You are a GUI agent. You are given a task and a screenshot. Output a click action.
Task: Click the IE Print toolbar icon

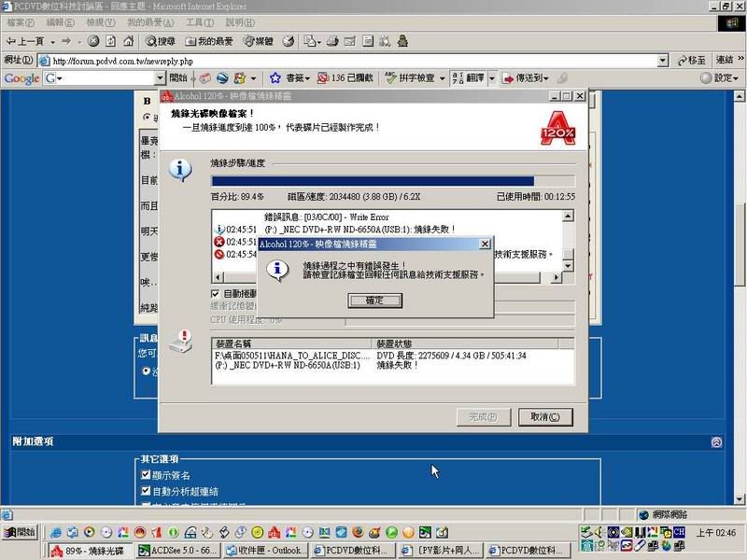pos(332,41)
